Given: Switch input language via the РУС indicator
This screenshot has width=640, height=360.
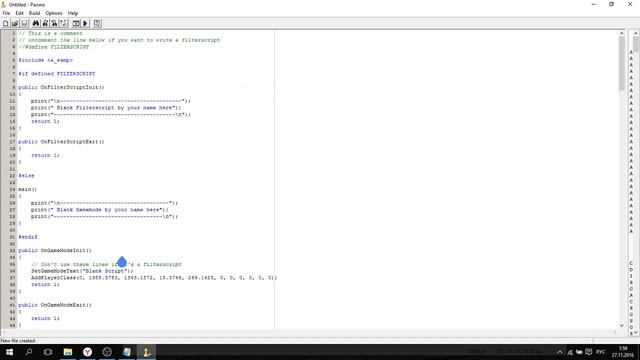Looking at the screenshot, I should [600, 352].
